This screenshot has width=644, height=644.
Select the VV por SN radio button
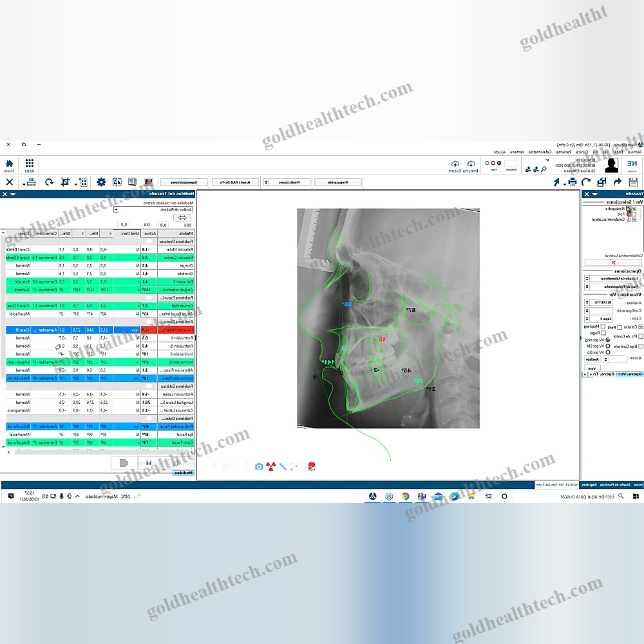point(608,346)
